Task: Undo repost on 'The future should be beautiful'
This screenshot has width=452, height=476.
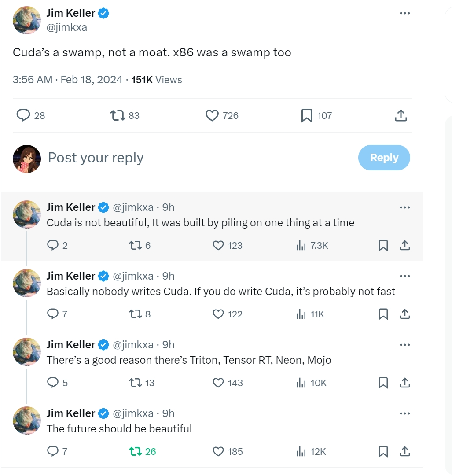Action: pyautogui.click(x=135, y=452)
